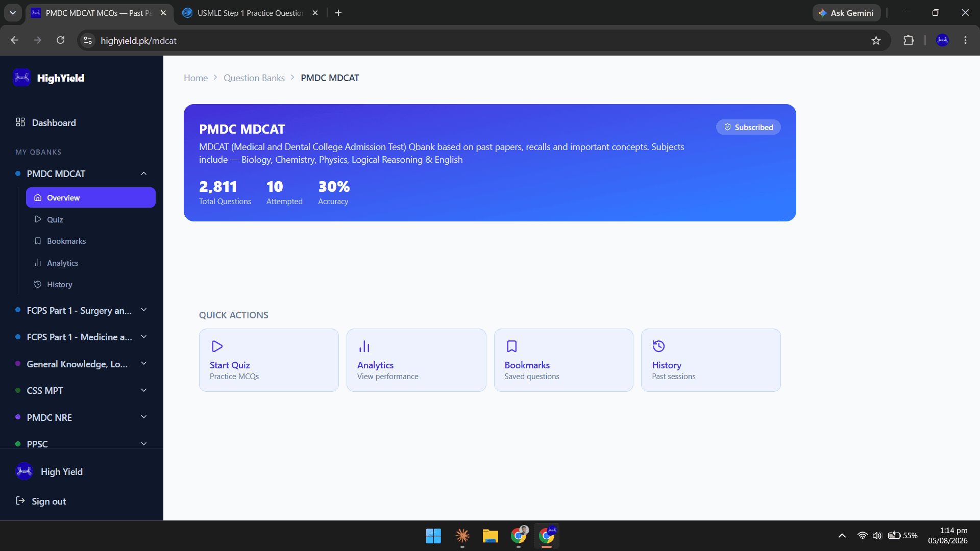The width and height of the screenshot is (980, 551).
Task: Close the PMDC MDCAT MCQs tab
Action: pyautogui.click(x=163, y=13)
